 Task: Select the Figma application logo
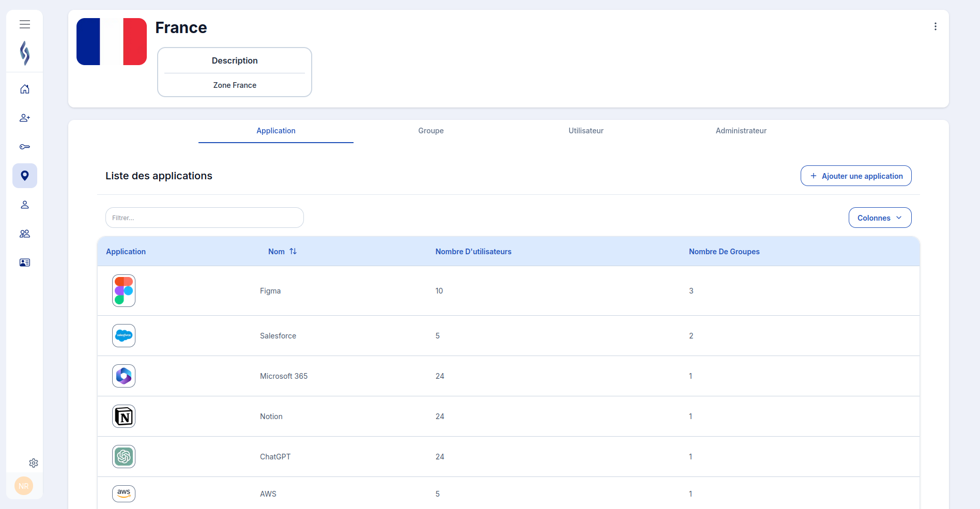[x=124, y=291]
